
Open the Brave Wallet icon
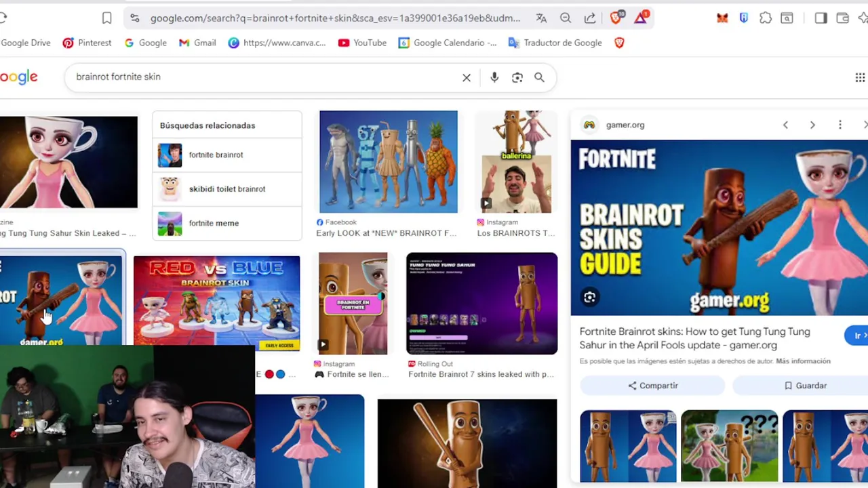[842, 18]
